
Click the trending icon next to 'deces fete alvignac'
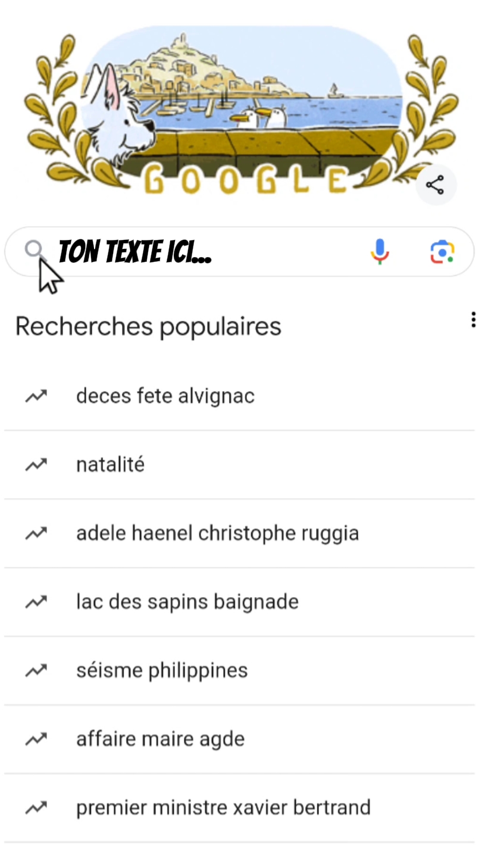(x=36, y=396)
